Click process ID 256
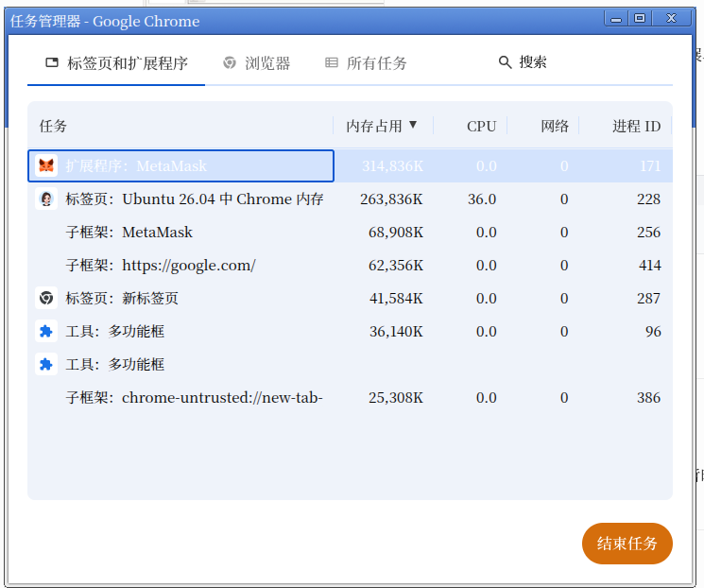704x588 pixels. pos(649,233)
